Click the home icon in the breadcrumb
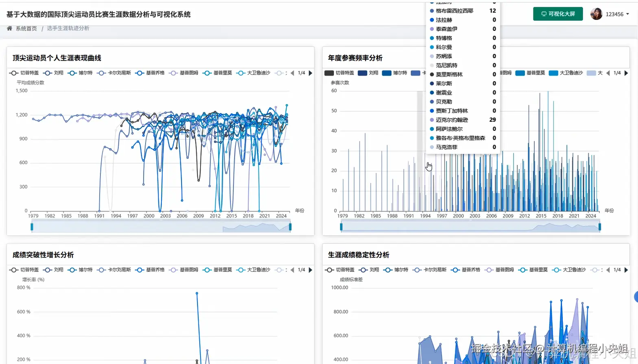Image resolution: width=638 pixels, height=364 pixels. [9, 28]
